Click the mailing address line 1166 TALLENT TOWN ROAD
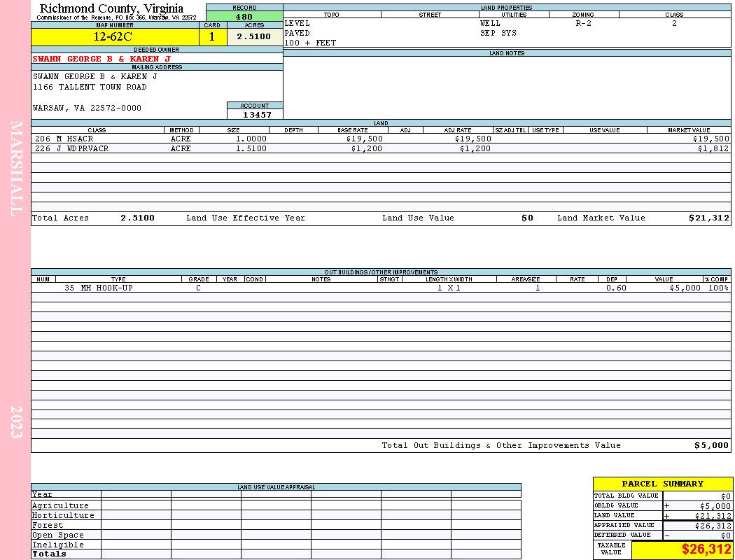 [x=90, y=87]
